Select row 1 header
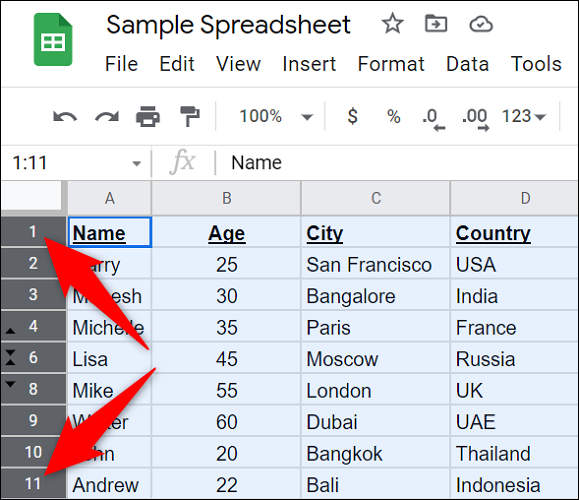The image size is (579, 500). click(33, 232)
